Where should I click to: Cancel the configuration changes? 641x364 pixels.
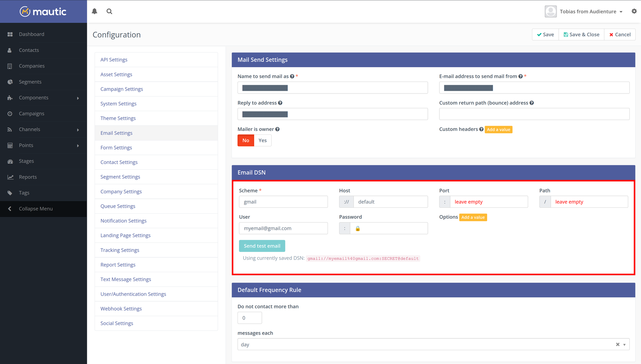(x=620, y=35)
